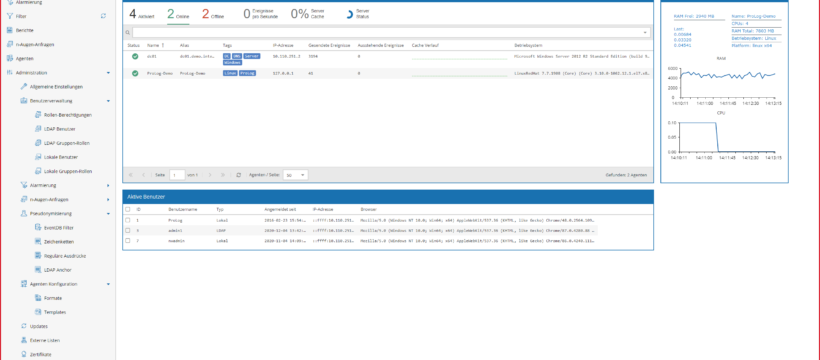
Task: Collapse the Benutzerverwaltung subtree arrow
Action: point(108,100)
